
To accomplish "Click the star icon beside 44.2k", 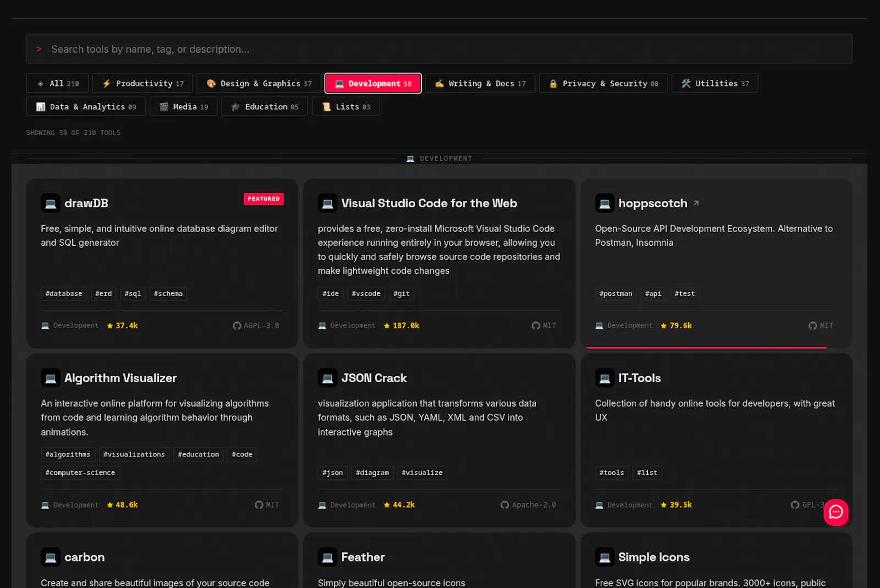I will pos(387,505).
